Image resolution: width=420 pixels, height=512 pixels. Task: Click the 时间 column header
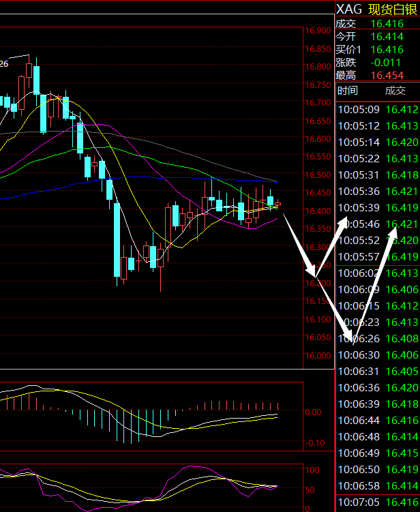point(347,91)
